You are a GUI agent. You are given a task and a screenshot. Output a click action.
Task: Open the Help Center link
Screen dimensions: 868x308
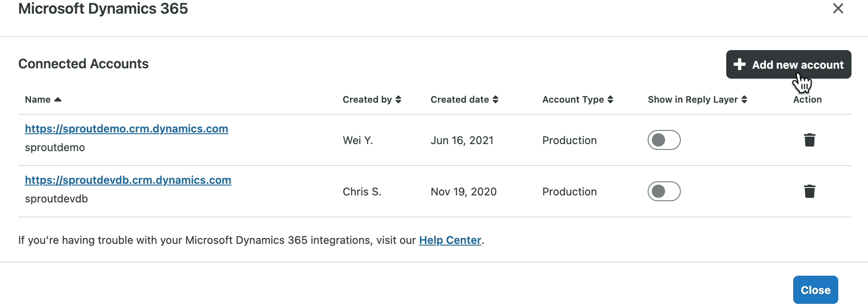(x=450, y=240)
